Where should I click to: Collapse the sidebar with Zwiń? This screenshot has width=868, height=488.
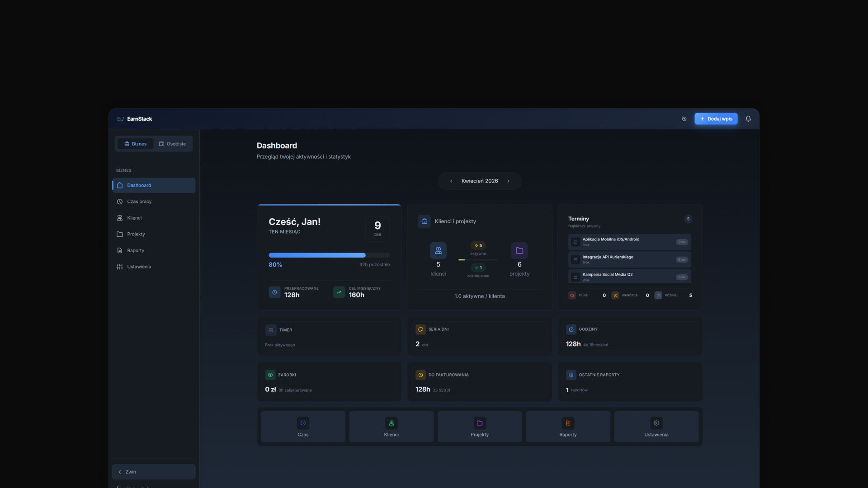[154, 472]
